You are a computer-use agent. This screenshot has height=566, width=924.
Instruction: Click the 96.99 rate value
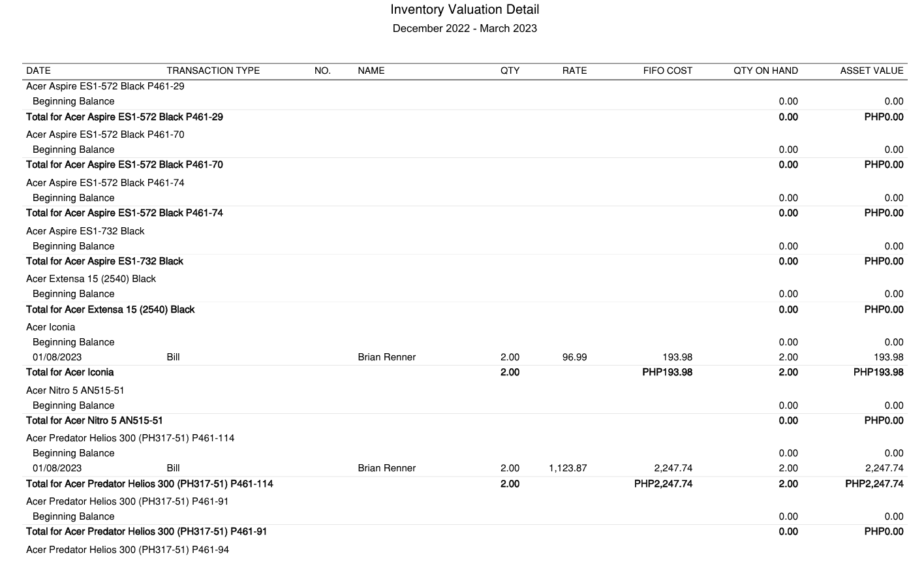[574, 357]
